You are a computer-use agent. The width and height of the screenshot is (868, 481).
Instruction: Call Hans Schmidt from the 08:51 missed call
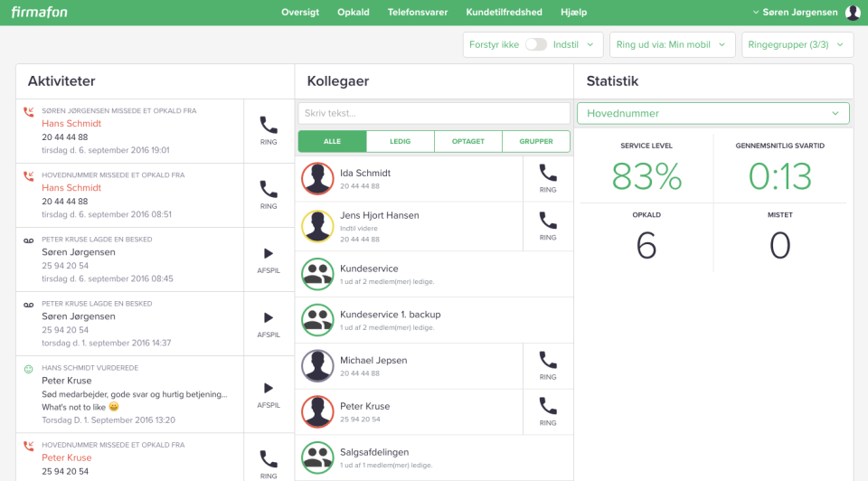click(x=269, y=194)
